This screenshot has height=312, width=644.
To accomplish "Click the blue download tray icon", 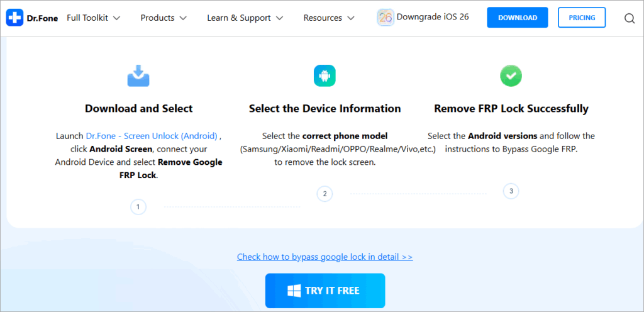I will click(x=138, y=75).
